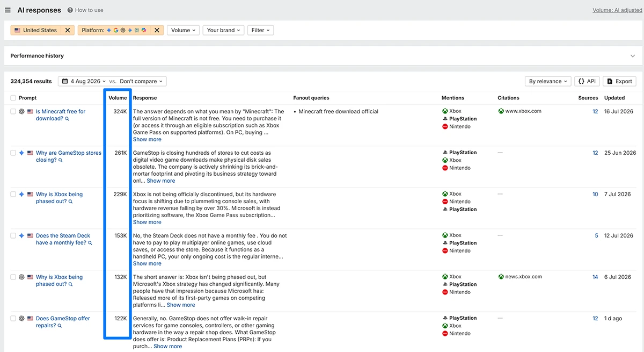
Task: Click the Updated column header
Action: (x=614, y=98)
